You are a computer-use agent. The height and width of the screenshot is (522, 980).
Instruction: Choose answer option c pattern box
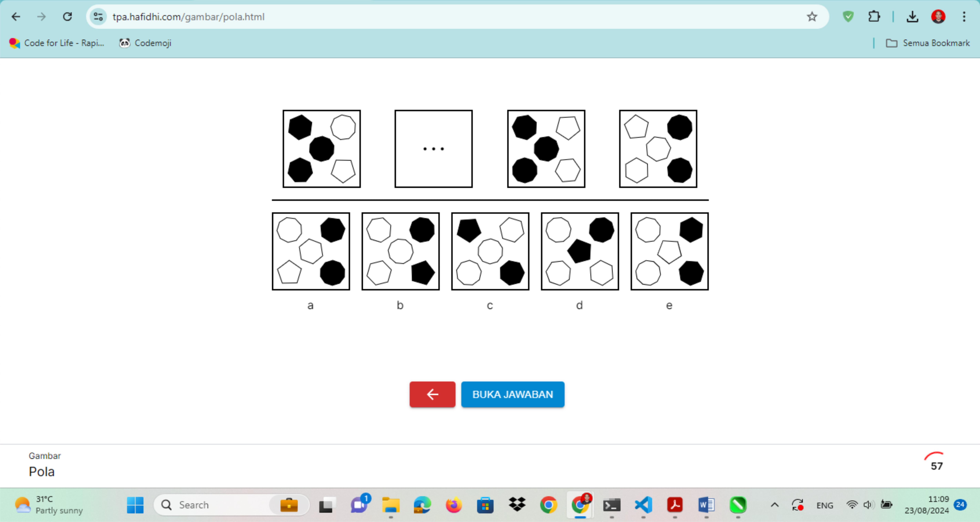point(490,251)
